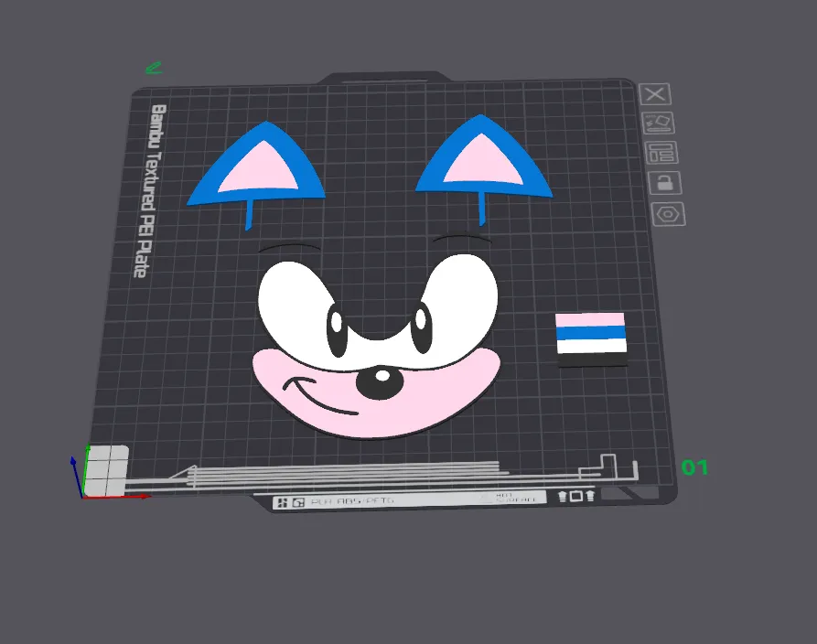Click the wipe tower block at plate corner
817x644 pixels.
coord(106,470)
